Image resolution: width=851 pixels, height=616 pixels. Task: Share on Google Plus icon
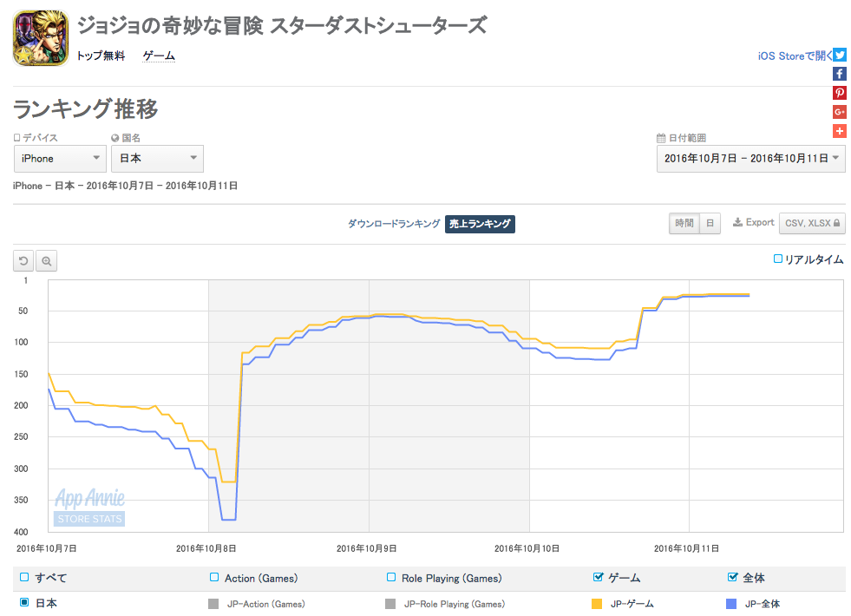[840, 112]
